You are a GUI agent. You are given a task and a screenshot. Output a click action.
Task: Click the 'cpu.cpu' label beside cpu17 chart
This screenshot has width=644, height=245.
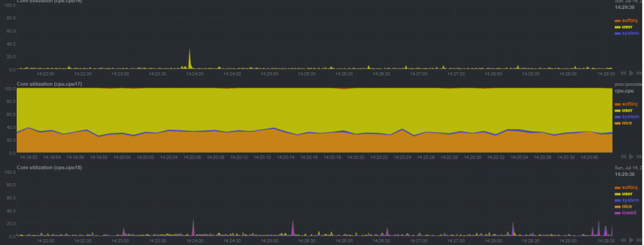[624, 91]
